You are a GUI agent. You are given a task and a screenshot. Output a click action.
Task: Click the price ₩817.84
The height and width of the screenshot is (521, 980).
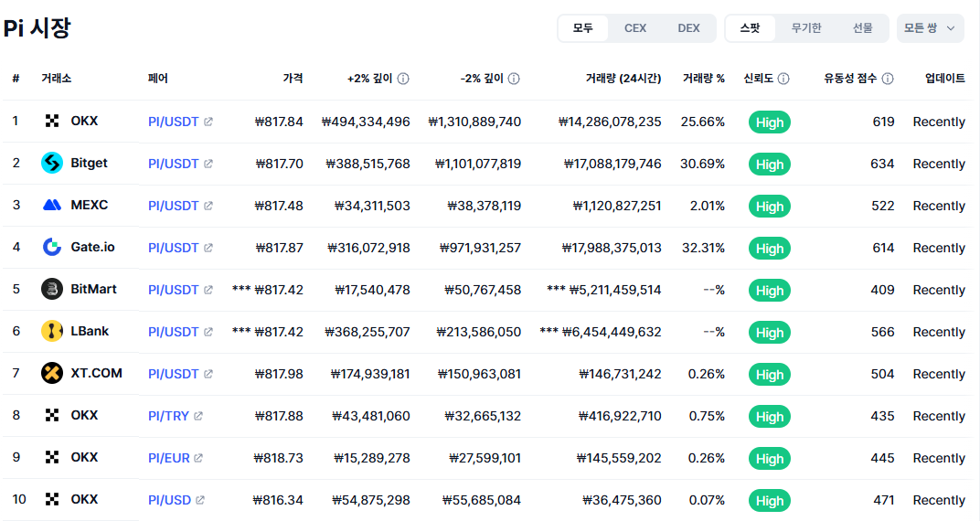279,122
